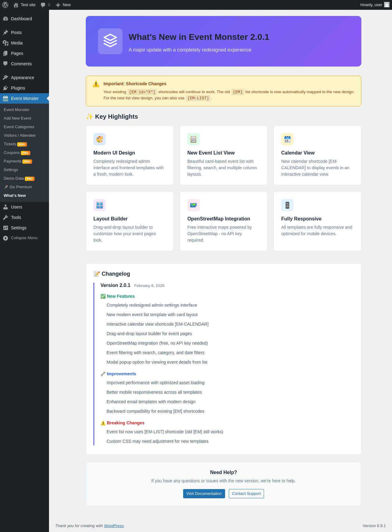Click the New Features changelog heading
Screen dimensions: 392x532
(x=118, y=296)
